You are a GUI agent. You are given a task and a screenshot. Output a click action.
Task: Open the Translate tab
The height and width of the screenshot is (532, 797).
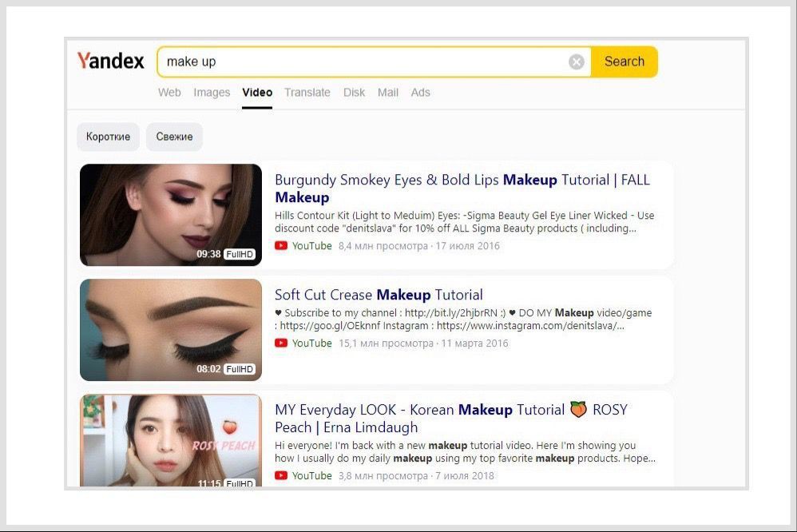[x=307, y=93]
